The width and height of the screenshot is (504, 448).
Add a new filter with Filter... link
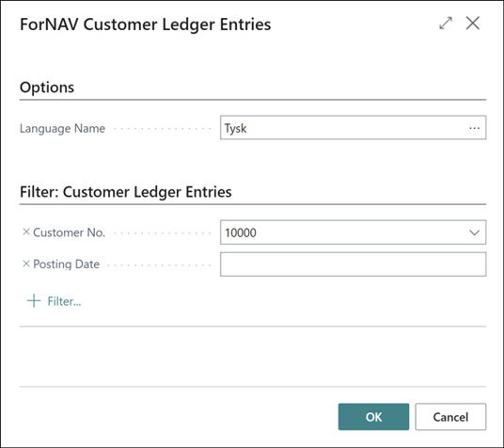(64, 301)
